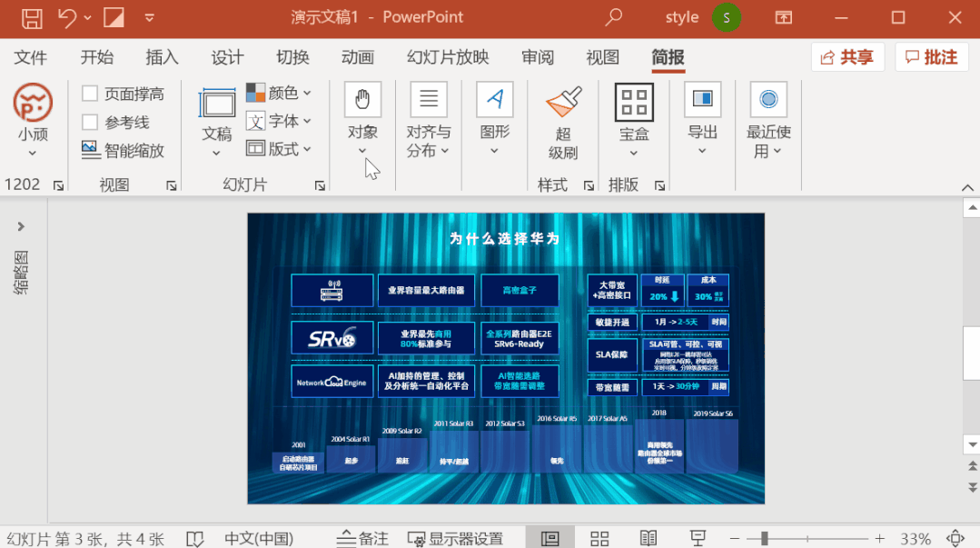This screenshot has height=548, width=980.
Task: Click the 导出 export icon
Action: [x=702, y=99]
